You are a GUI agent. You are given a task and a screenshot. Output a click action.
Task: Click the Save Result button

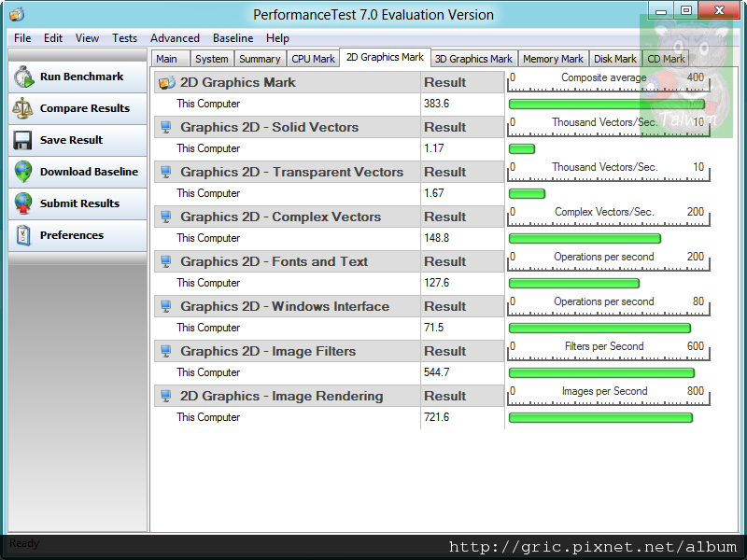(x=78, y=140)
